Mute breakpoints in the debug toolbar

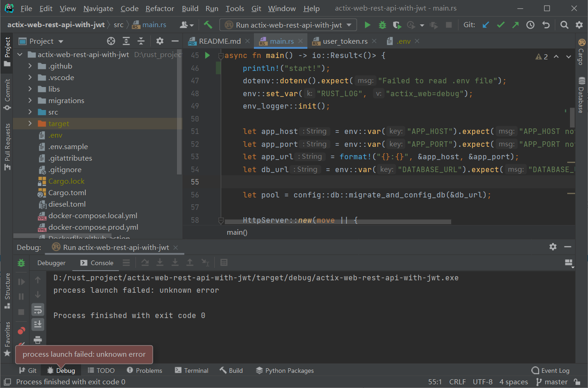coord(21,343)
